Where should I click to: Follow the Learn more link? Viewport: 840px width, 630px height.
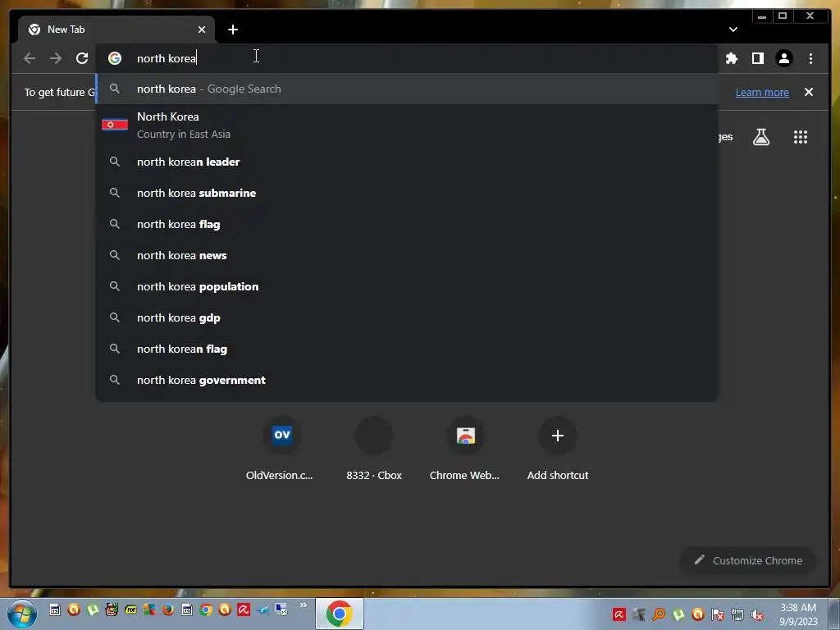pyautogui.click(x=762, y=92)
